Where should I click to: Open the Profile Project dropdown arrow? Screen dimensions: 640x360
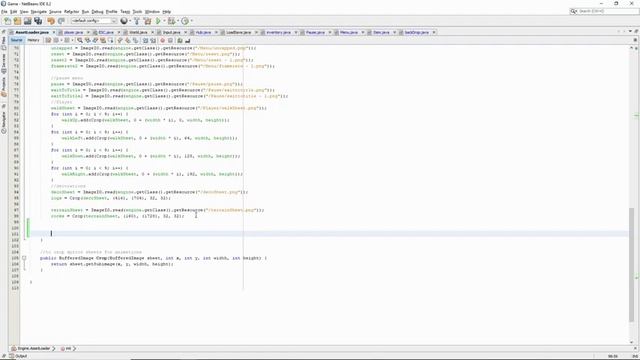191,21
